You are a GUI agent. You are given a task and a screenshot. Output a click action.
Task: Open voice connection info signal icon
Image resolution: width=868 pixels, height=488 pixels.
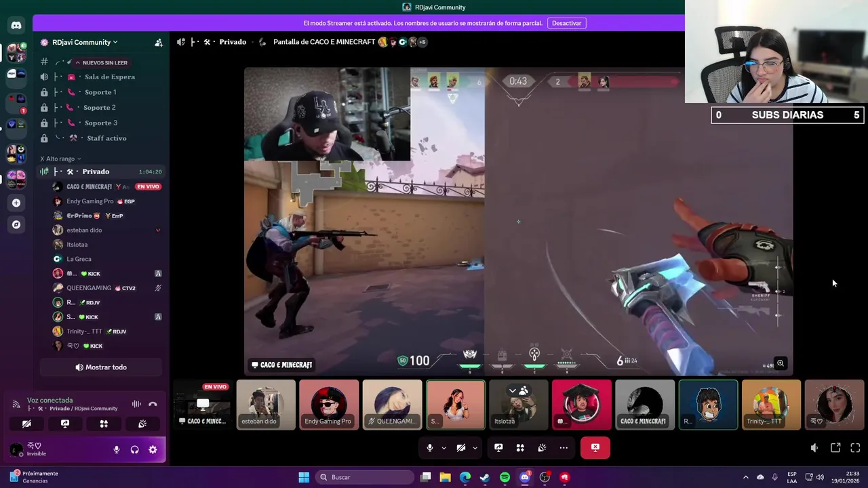(16, 404)
